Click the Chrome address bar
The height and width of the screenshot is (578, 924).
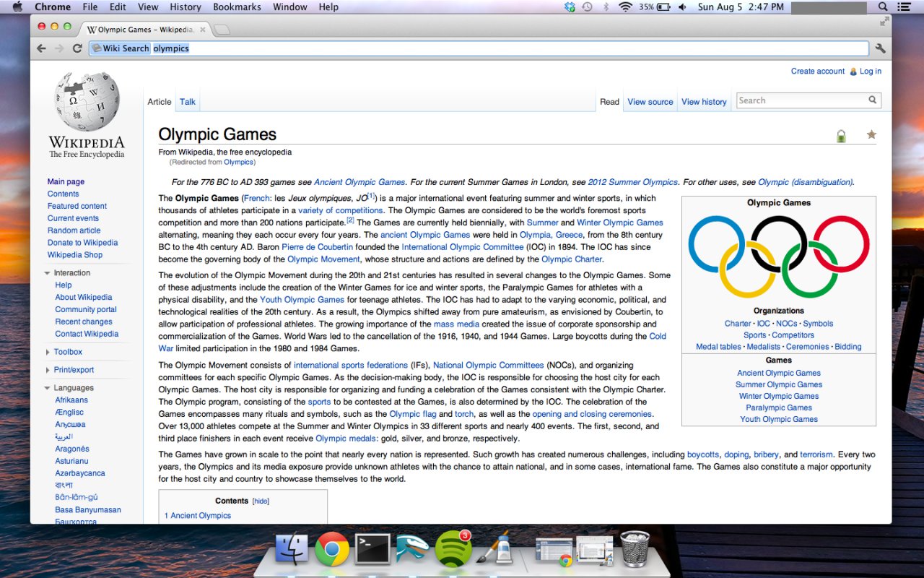(479, 48)
